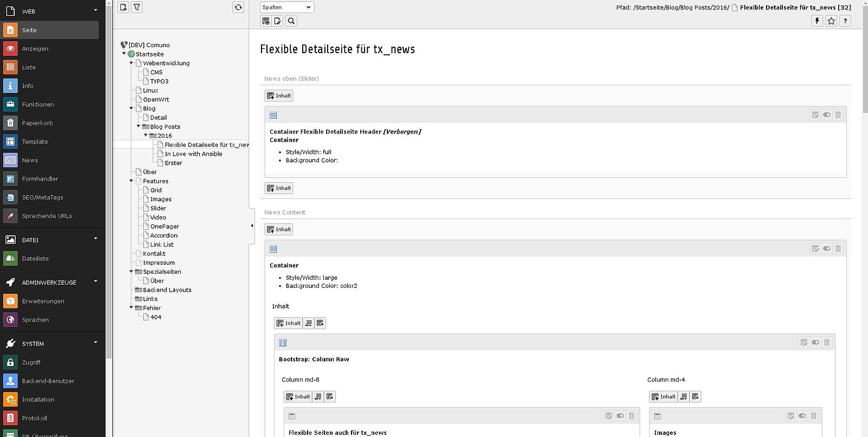Toggle visibility of the Bootstrap Column Row element
The height and width of the screenshot is (437, 868).
pyautogui.click(x=815, y=342)
